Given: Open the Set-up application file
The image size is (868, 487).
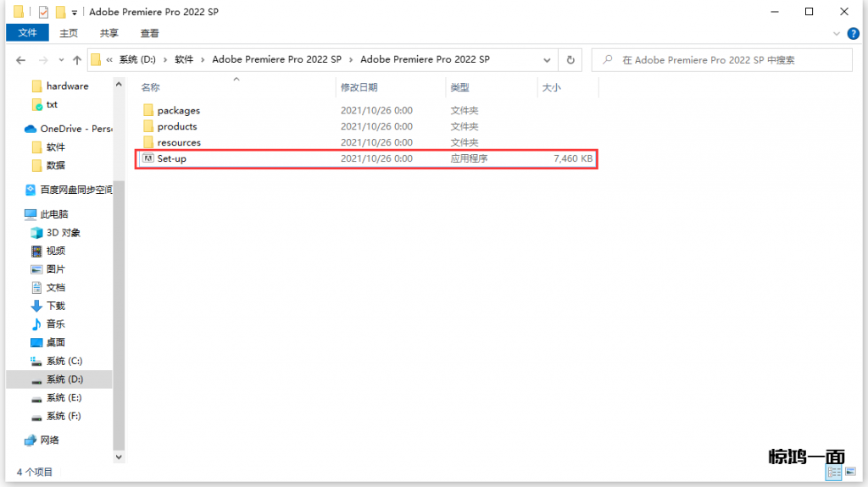Looking at the screenshot, I should click(x=171, y=158).
